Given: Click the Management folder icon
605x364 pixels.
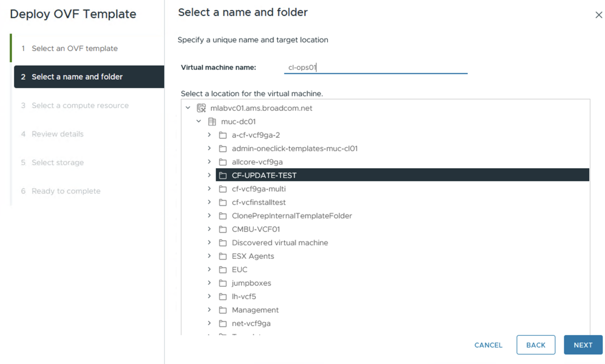Looking at the screenshot, I should [223, 310].
